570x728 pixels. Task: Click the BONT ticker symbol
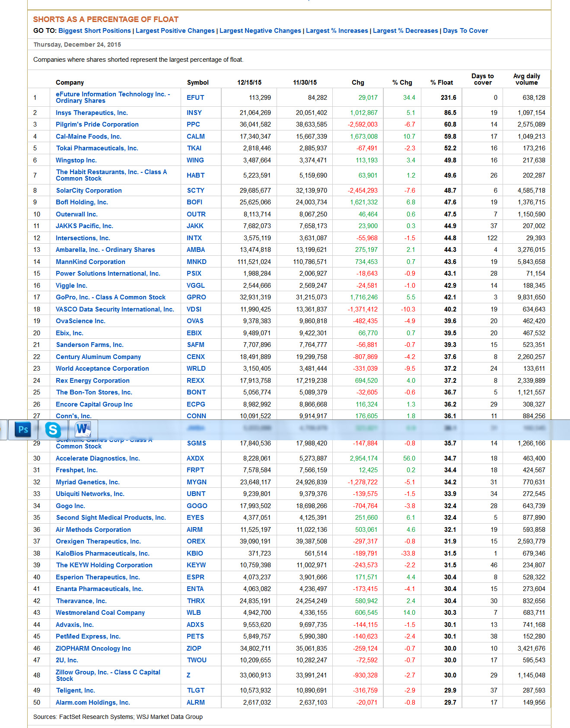pyautogui.click(x=196, y=392)
